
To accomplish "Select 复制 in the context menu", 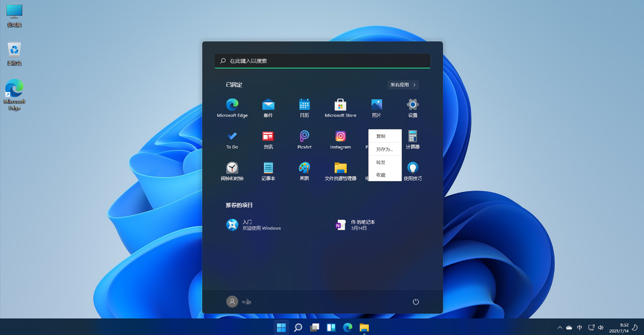I will (x=380, y=136).
